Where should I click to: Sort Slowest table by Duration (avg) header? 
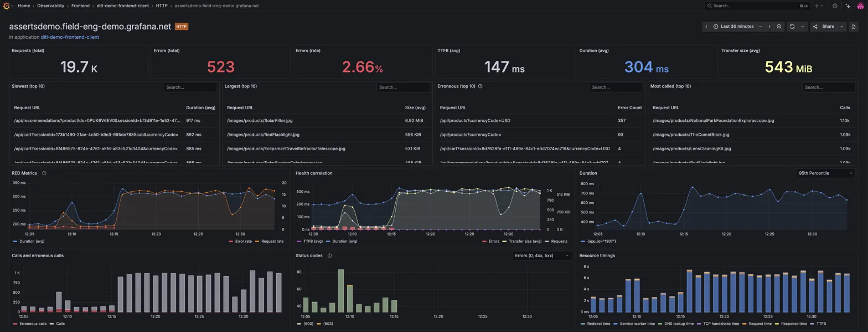click(x=200, y=108)
